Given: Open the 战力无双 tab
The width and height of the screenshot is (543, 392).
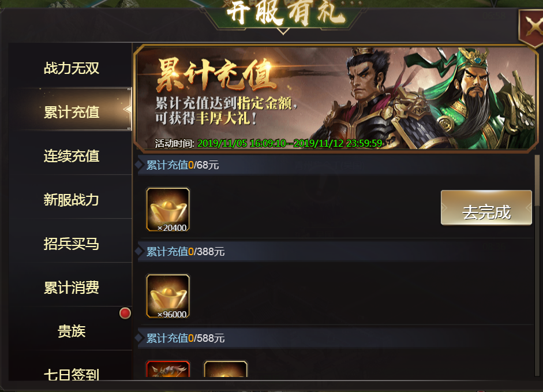Looking at the screenshot, I should point(71,68).
